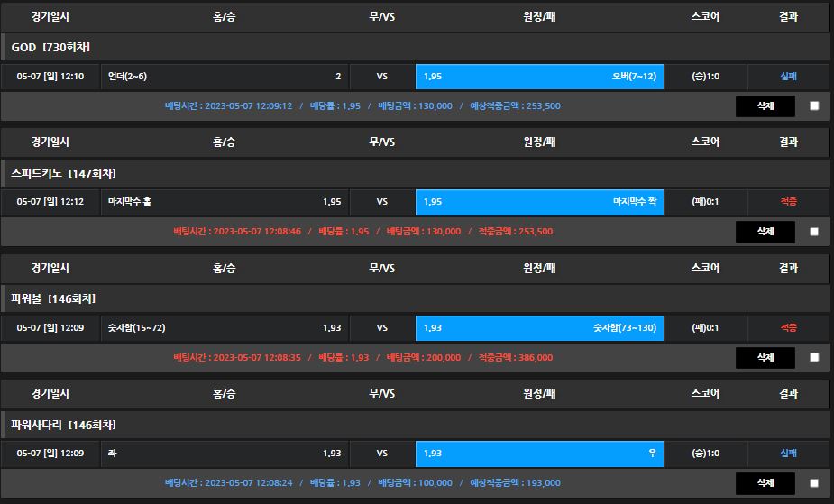The height and width of the screenshot is (504, 834).
Task: Remove the 파워사다리 146회차 bet with 삭제
Action: 765,482
